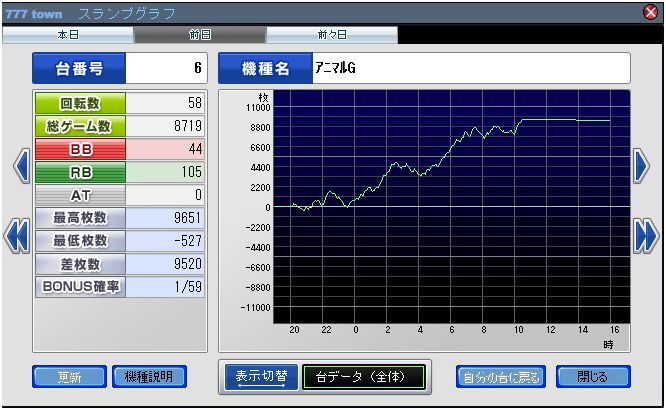Close the slump graph window
This screenshot has width=666, height=410.
(x=650, y=12)
